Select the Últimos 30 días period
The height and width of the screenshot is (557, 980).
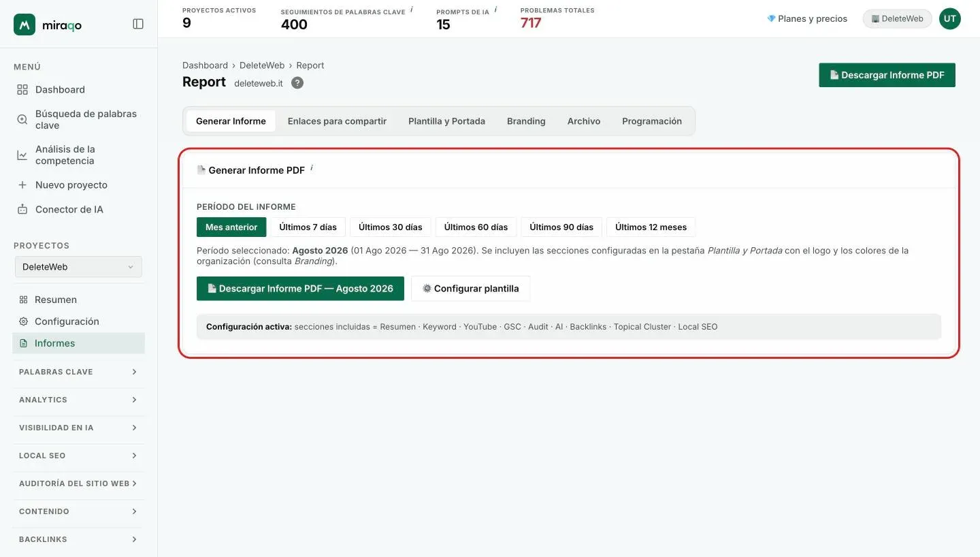391,227
